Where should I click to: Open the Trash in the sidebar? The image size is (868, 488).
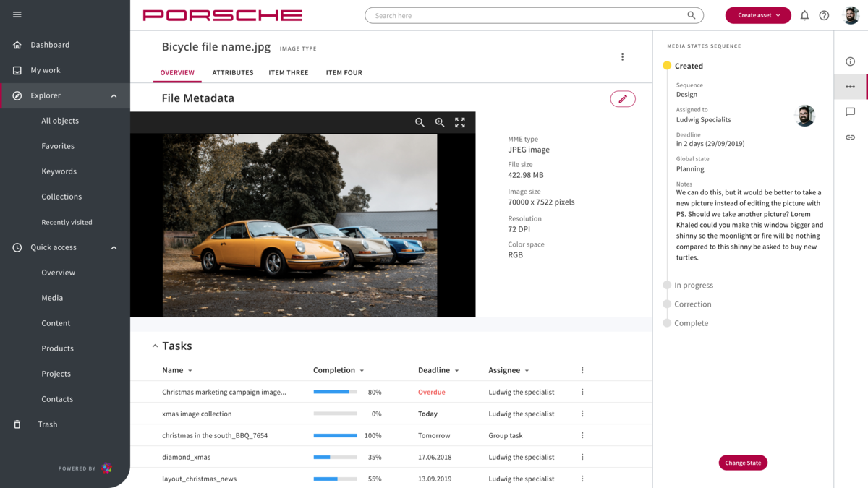point(48,424)
